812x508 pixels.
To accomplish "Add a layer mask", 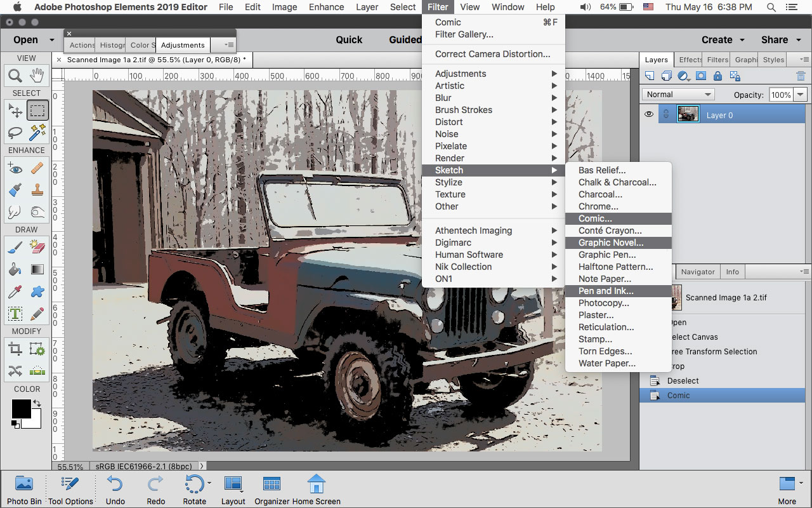I will pyautogui.click(x=700, y=76).
